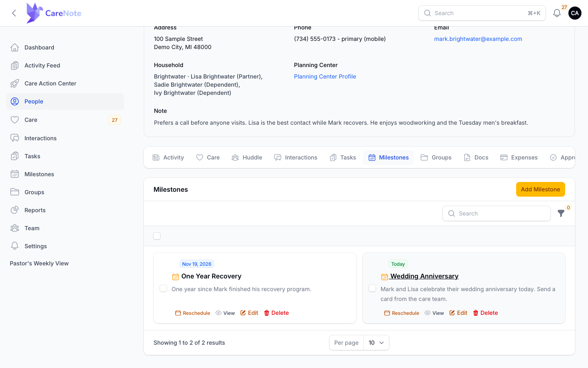588x368 pixels.
Task: Switch to the Interactions tab
Action: [x=296, y=157]
